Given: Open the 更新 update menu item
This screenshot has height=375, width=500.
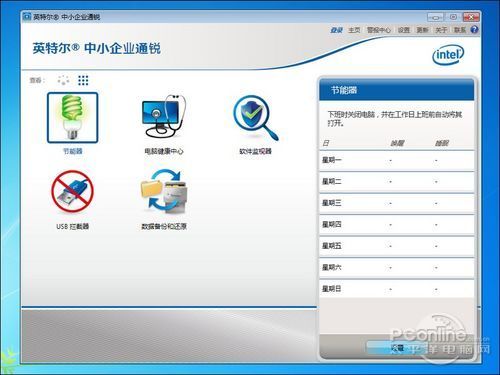Looking at the screenshot, I should 422,30.
